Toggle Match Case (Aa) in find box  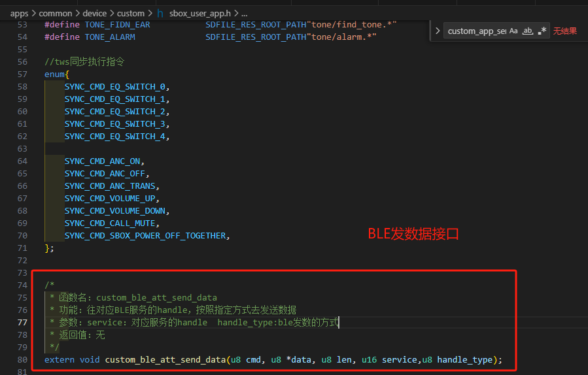[513, 31]
